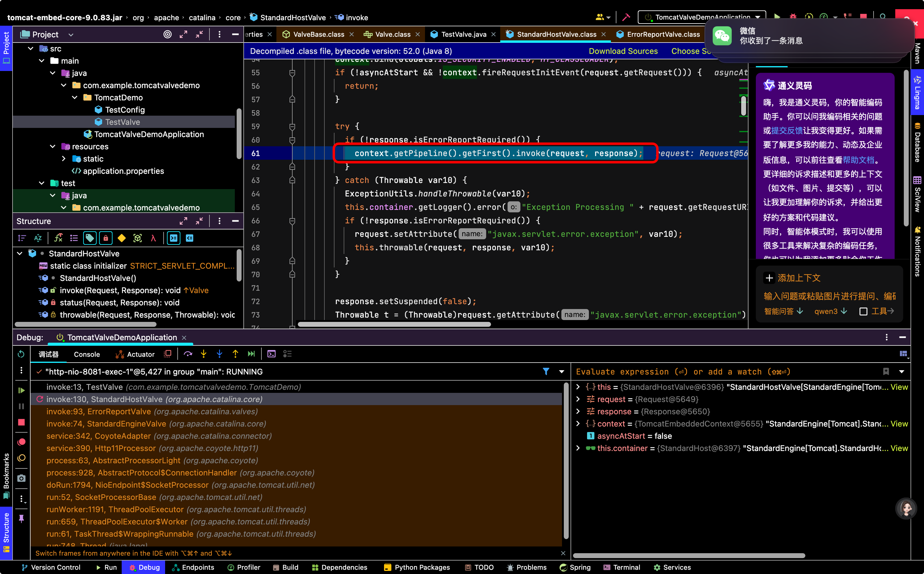The width and height of the screenshot is (924, 574).
Task: Click Select Opened File target icon
Action: pyautogui.click(x=167, y=34)
